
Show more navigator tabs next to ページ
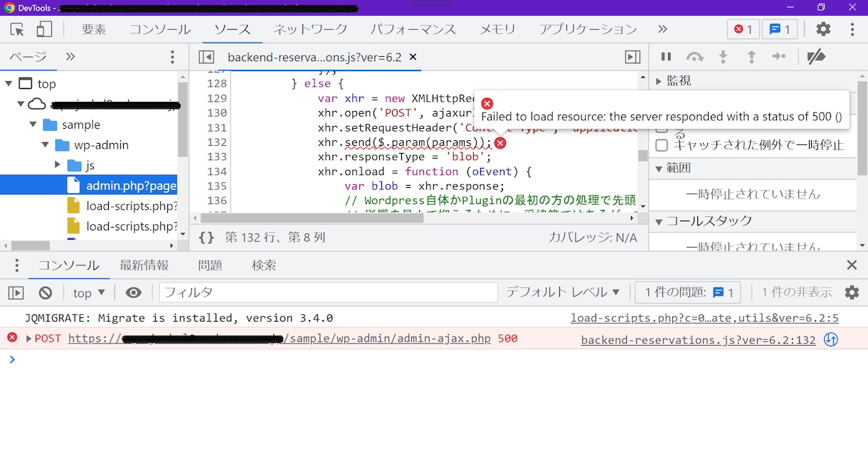pyautogui.click(x=70, y=57)
